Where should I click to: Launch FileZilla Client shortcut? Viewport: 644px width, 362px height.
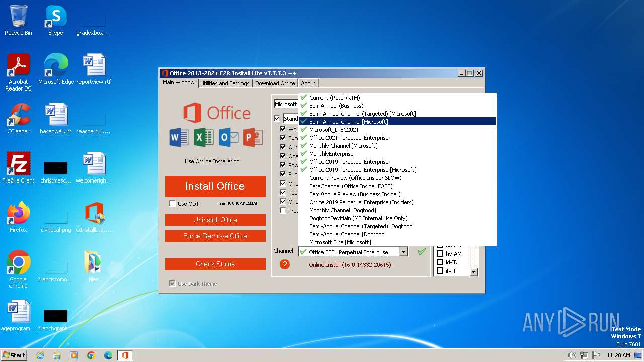coord(18,168)
